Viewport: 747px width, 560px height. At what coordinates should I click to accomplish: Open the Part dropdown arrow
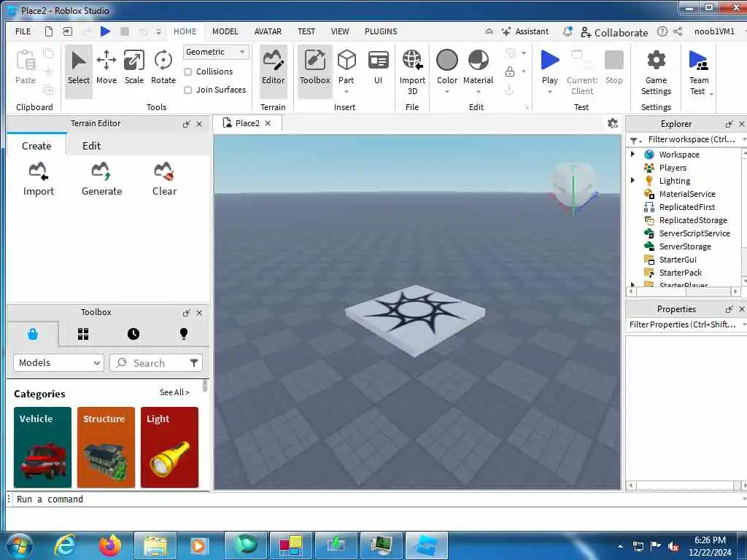[x=347, y=92]
